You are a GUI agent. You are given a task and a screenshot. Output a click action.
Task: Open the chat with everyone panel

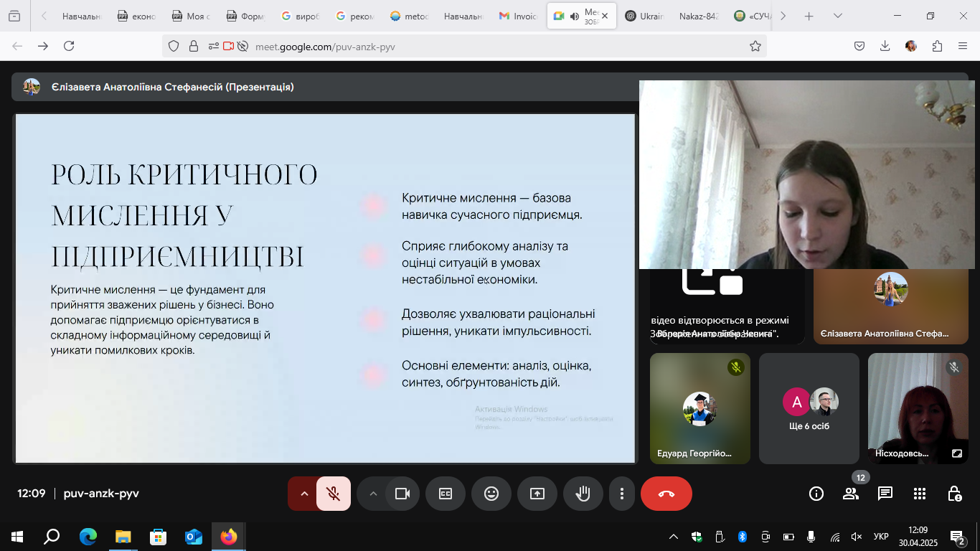click(x=885, y=494)
